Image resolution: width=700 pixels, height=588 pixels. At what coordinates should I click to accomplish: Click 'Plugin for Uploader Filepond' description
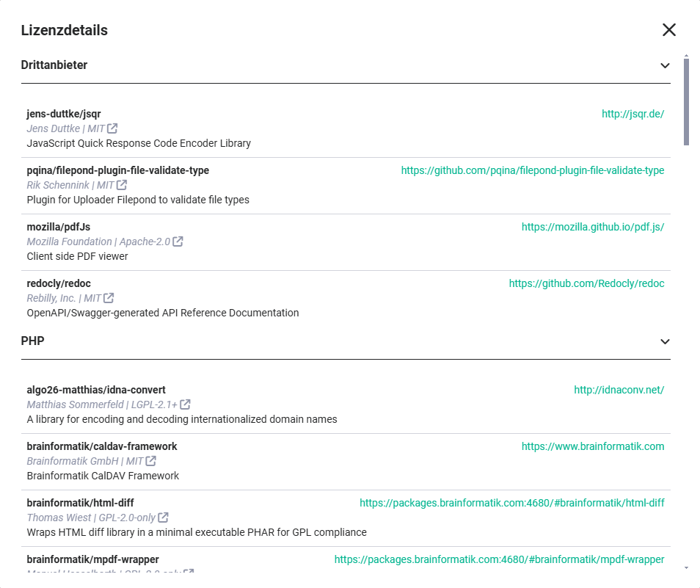(x=138, y=200)
